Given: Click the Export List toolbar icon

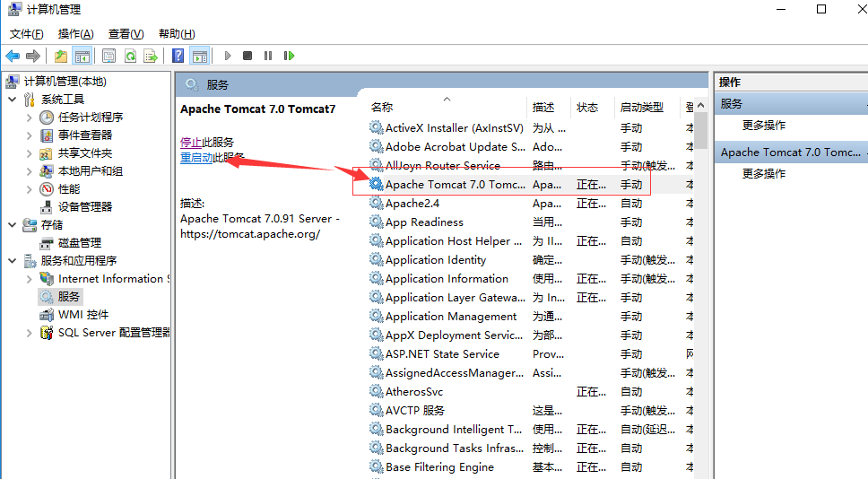Looking at the screenshot, I should (x=151, y=56).
